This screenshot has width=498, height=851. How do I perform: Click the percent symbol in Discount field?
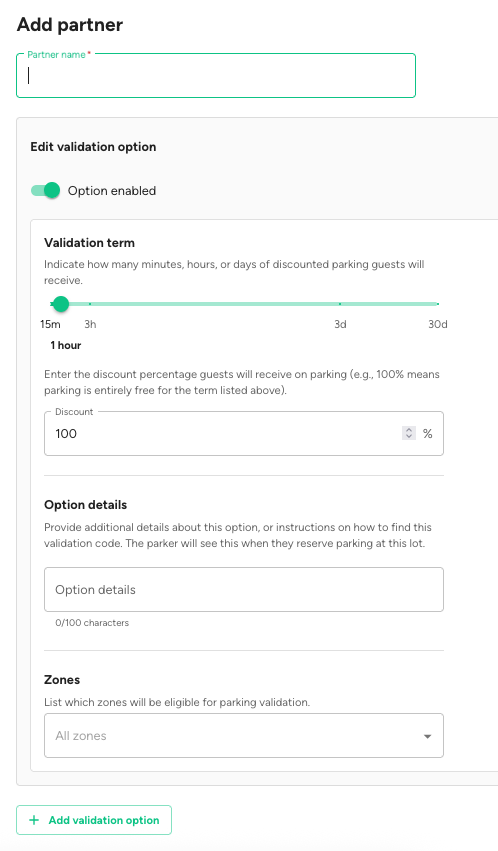pyautogui.click(x=427, y=434)
